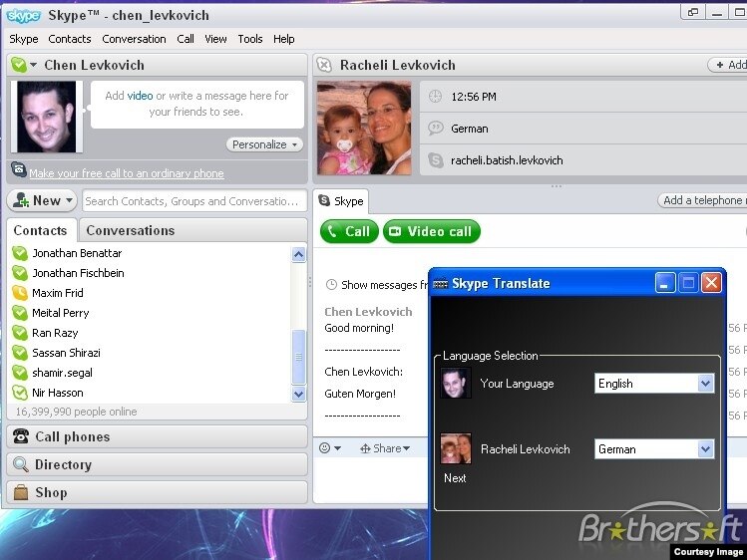747x560 pixels.
Task: Click the magnifier icon in Directory
Action: coord(21,464)
